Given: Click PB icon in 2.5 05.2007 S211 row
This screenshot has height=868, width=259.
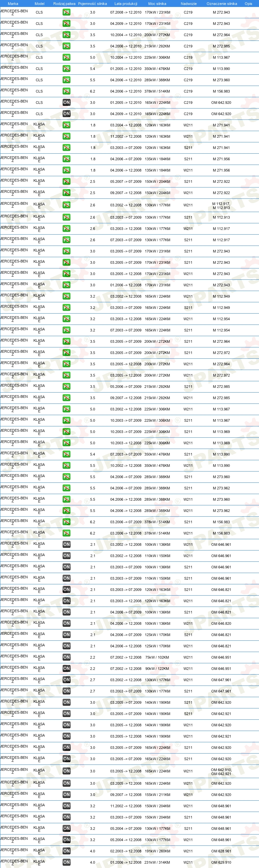Looking at the screenshot, I should coord(67,181).
